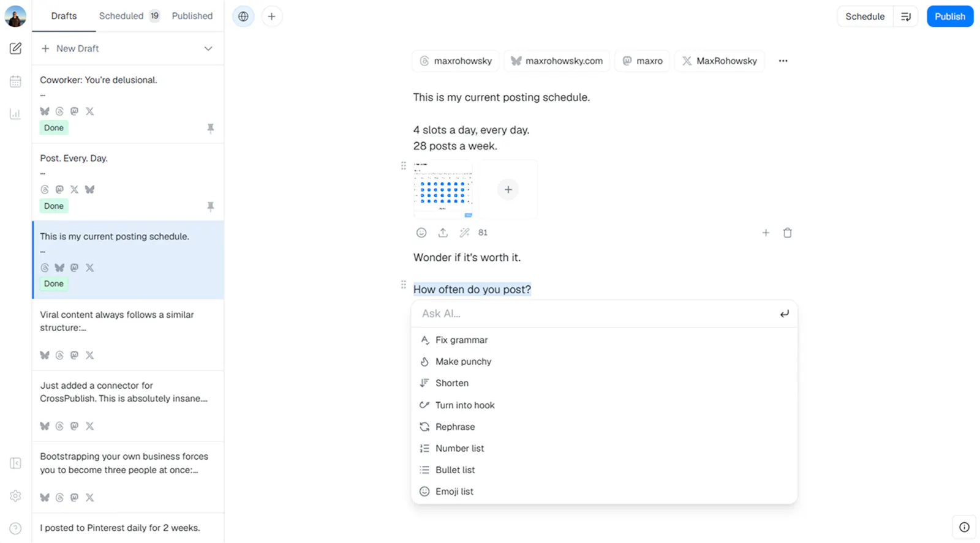The height and width of the screenshot is (543, 980).
Task: Unpin the 'Coworker: You're delusional.' draft
Action: pyautogui.click(x=211, y=128)
